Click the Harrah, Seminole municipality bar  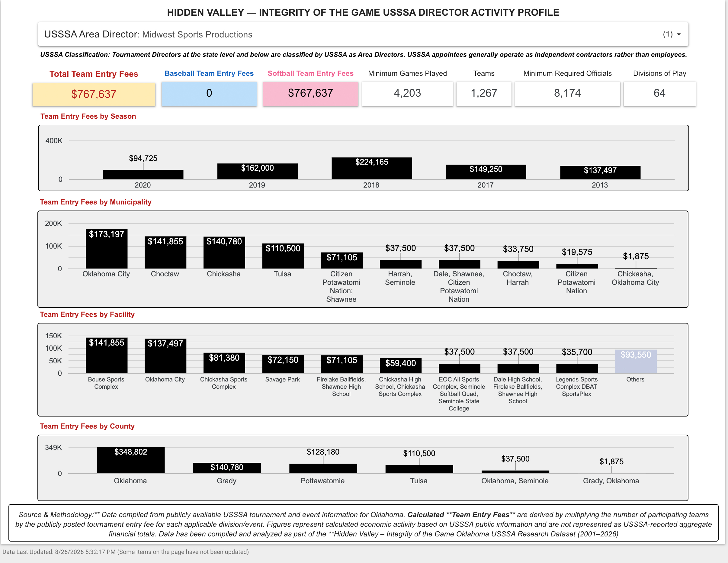[401, 264]
